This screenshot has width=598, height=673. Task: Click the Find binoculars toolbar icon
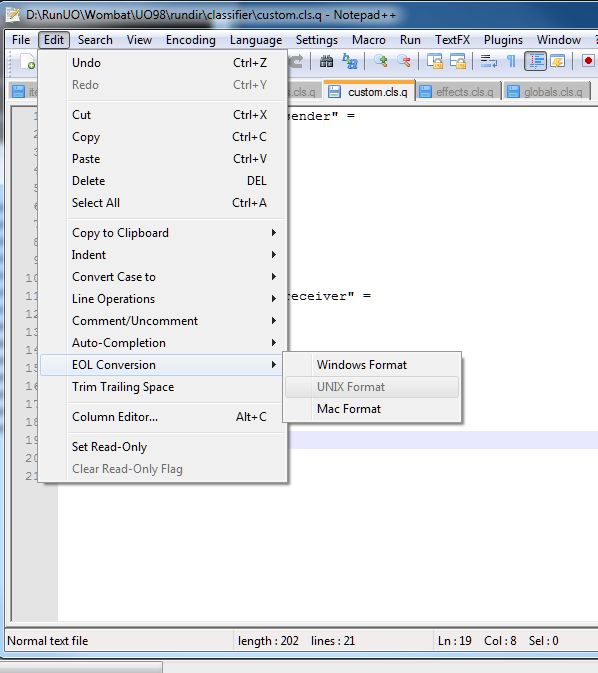click(326, 62)
